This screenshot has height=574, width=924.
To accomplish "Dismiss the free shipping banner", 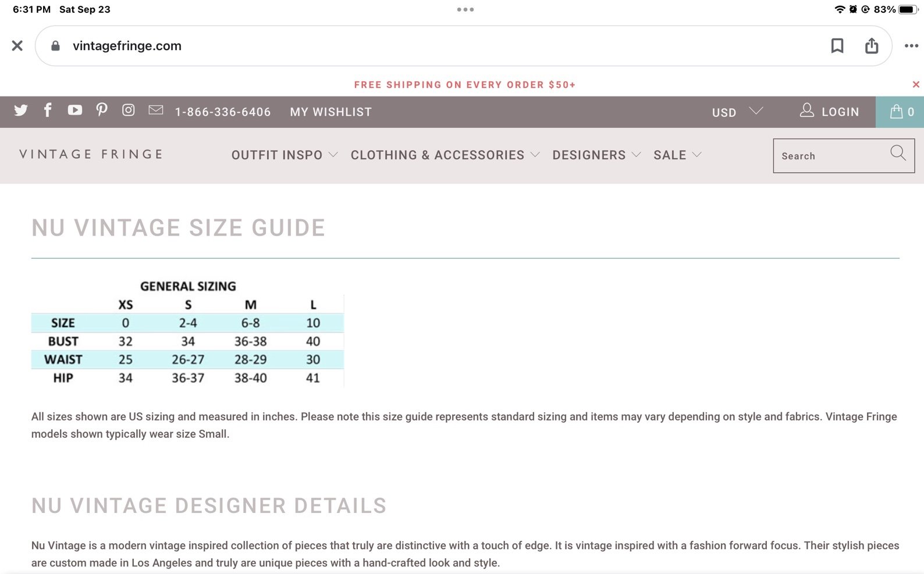I will 916,84.
